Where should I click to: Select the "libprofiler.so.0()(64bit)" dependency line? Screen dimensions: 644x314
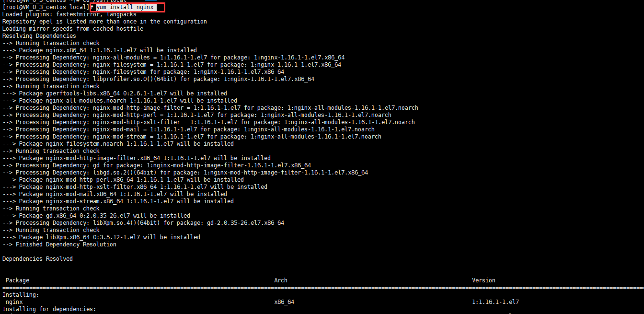click(x=158, y=79)
